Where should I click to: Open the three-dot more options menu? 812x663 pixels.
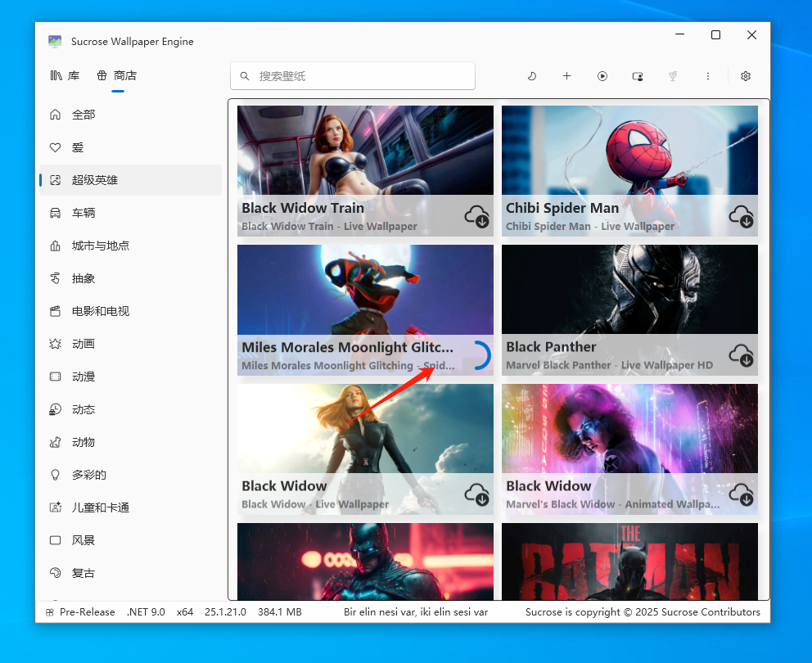[x=708, y=76]
